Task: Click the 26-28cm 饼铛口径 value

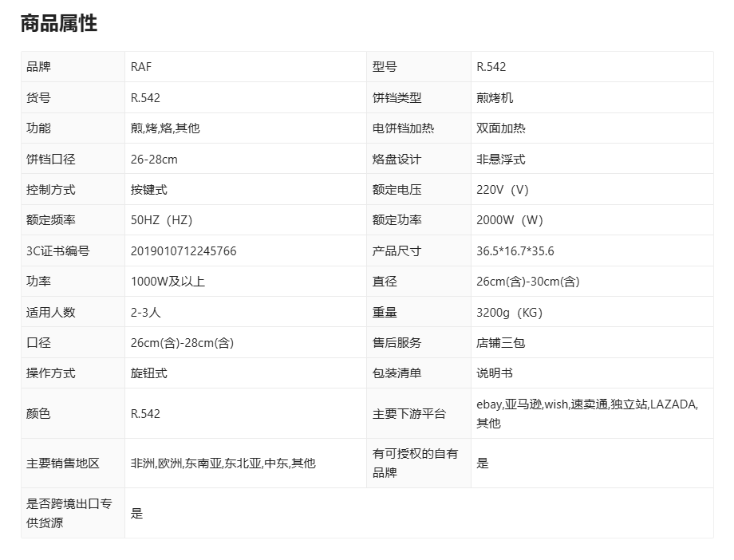Action: point(154,159)
